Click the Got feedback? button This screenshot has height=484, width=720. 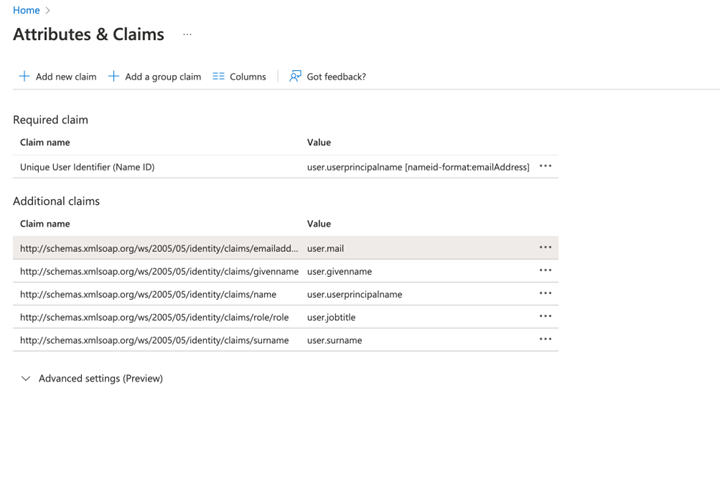[x=327, y=76]
